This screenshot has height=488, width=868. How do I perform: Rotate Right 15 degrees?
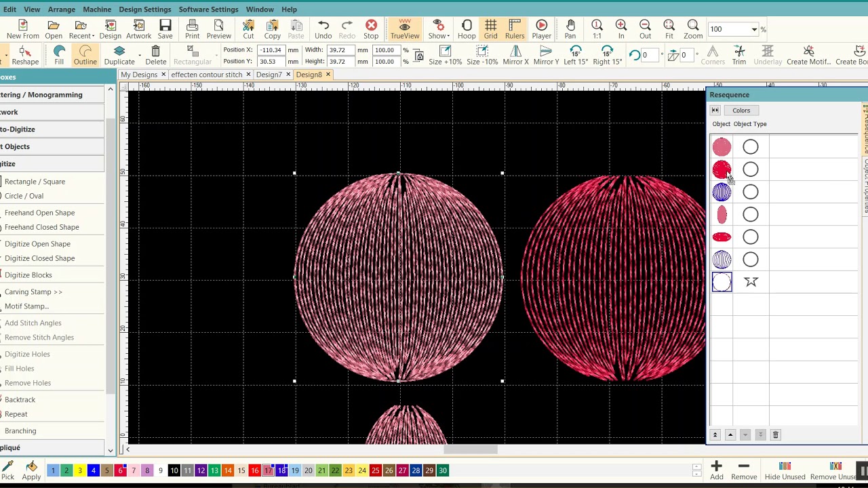tap(607, 56)
